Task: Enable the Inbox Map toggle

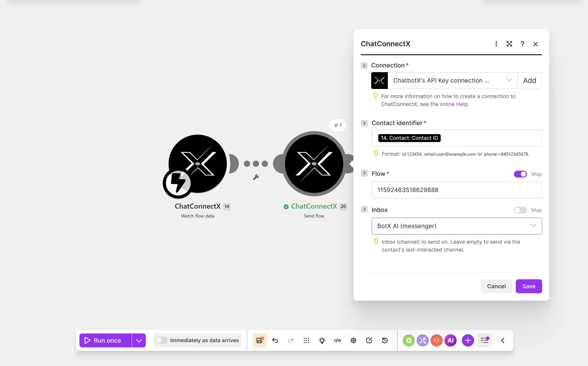Action: (x=520, y=210)
